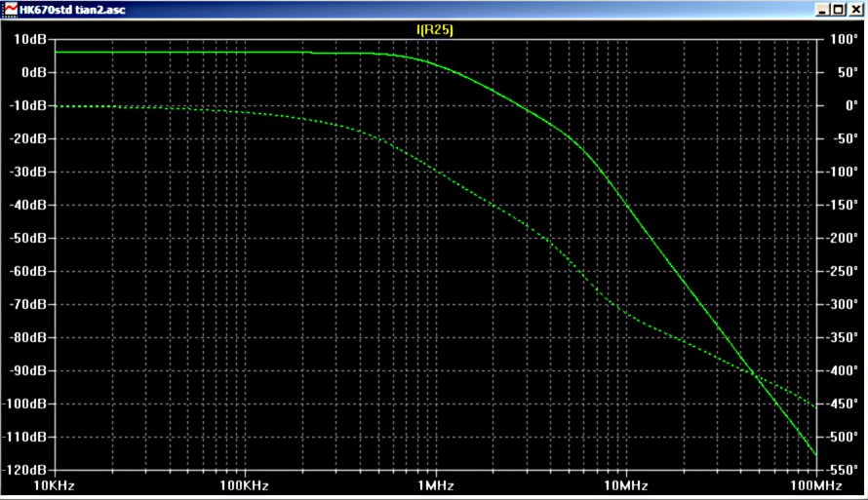Click the -100dB magnitude axis label
The image size is (868, 500).
click(x=25, y=404)
